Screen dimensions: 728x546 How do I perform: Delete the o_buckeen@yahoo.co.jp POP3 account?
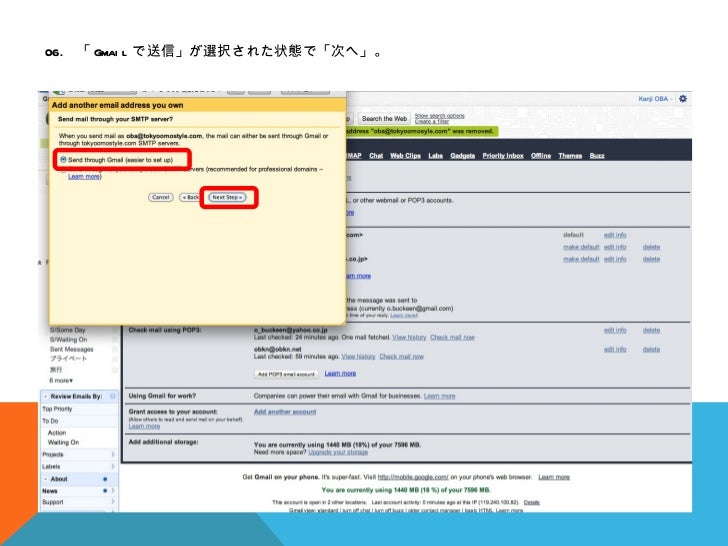[x=651, y=330]
